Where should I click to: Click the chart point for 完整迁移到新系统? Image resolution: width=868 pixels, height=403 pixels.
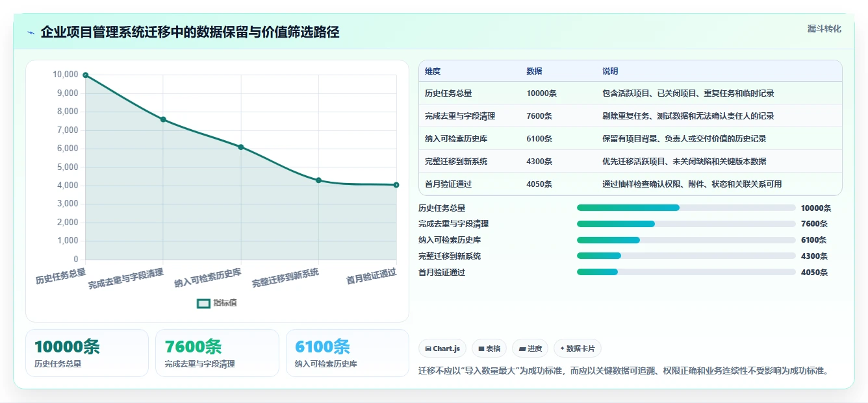coord(318,180)
